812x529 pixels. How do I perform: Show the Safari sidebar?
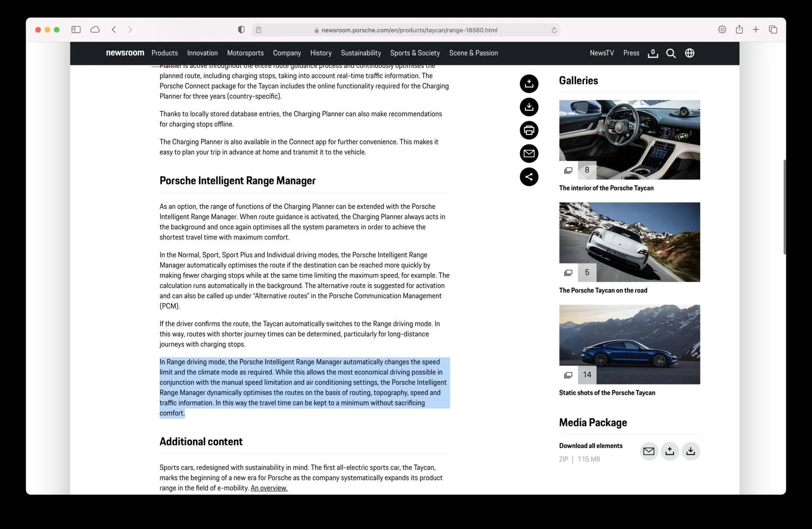point(76,30)
